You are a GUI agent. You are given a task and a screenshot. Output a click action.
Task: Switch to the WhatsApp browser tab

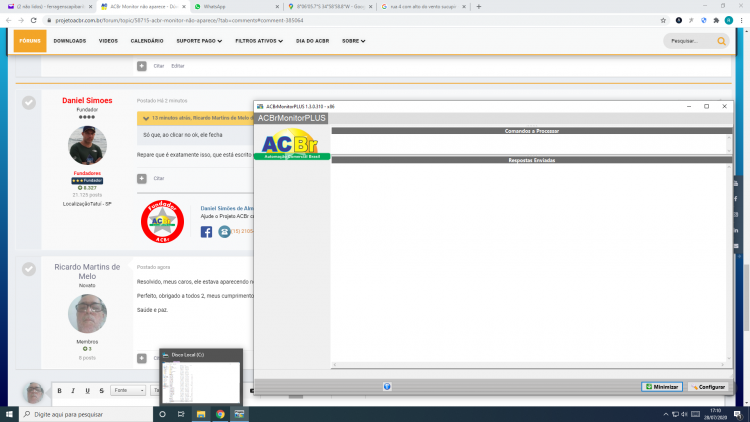pos(235,7)
